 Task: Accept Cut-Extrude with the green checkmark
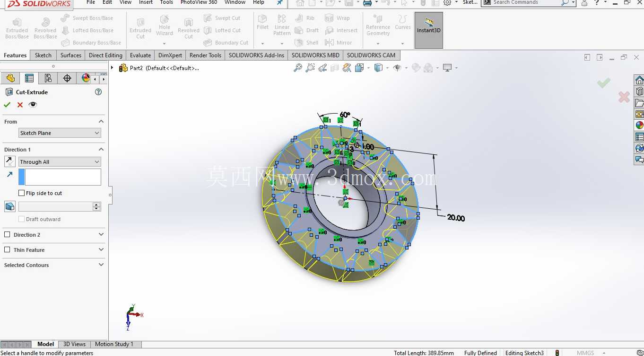7,105
